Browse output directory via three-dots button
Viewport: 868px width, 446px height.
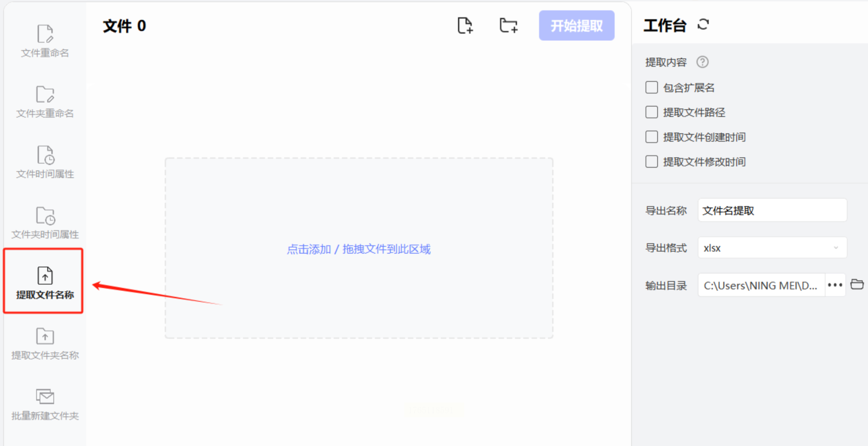[x=835, y=285]
